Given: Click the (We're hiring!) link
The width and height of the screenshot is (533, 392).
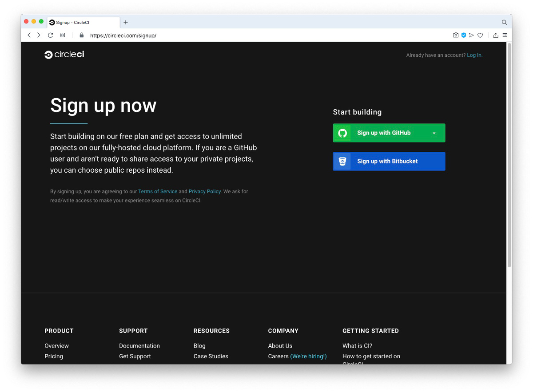Looking at the screenshot, I should click(x=308, y=356).
